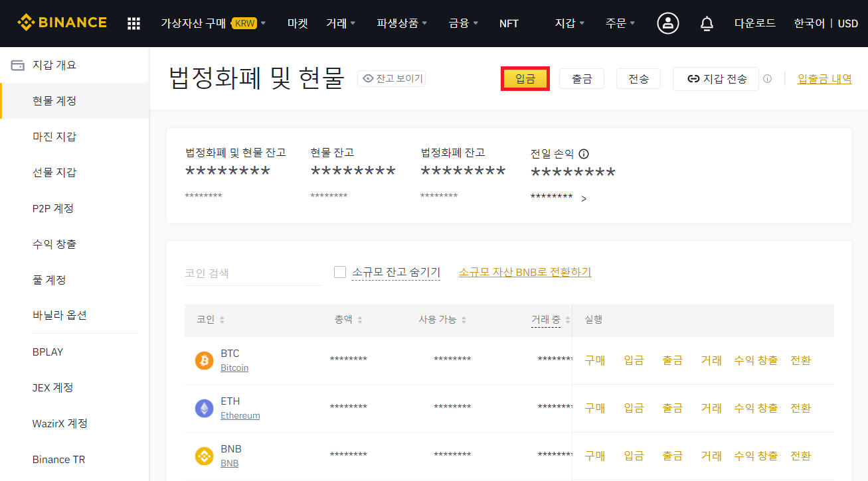Sort by 사용 가능 column arrows
Screen dimensions: 868x481
click(464, 320)
